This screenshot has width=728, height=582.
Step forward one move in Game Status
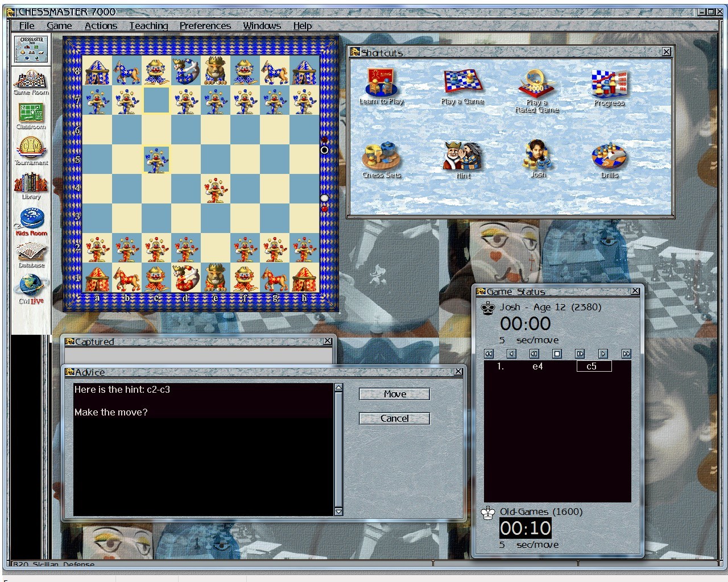point(603,354)
